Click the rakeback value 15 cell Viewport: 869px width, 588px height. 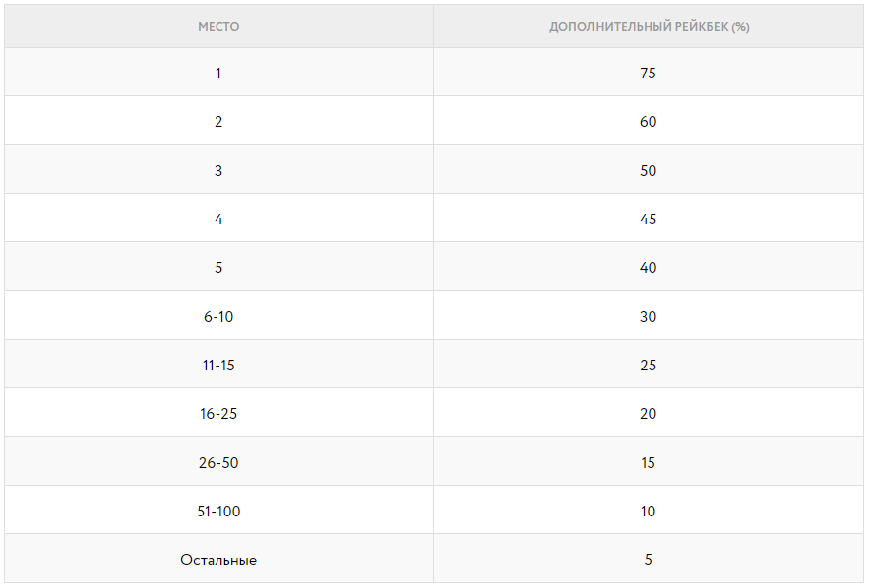click(649, 463)
